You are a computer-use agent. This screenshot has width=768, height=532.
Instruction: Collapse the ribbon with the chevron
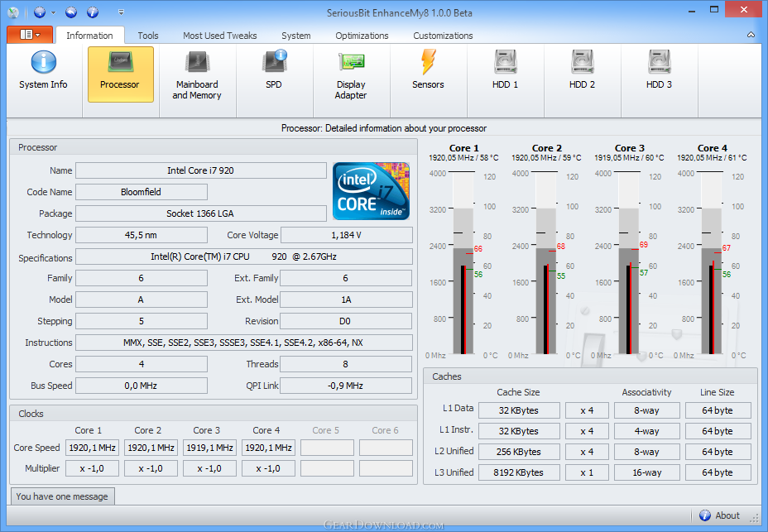[x=751, y=35]
